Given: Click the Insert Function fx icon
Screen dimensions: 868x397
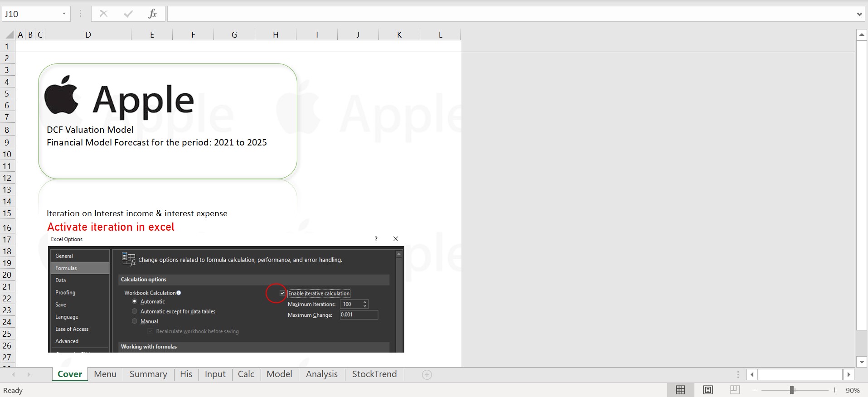Looking at the screenshot, I should 152,14.
